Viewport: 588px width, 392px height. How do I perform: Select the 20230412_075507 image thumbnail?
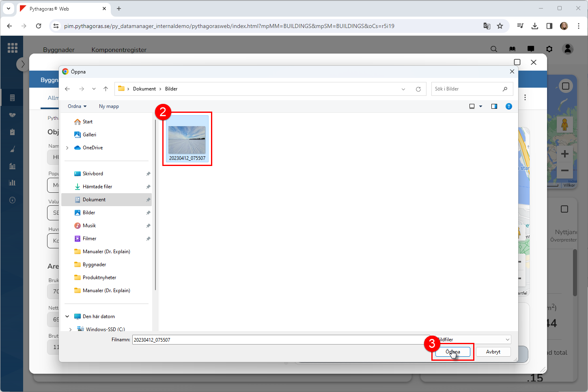pyautogui.click(x=187, y=140)
